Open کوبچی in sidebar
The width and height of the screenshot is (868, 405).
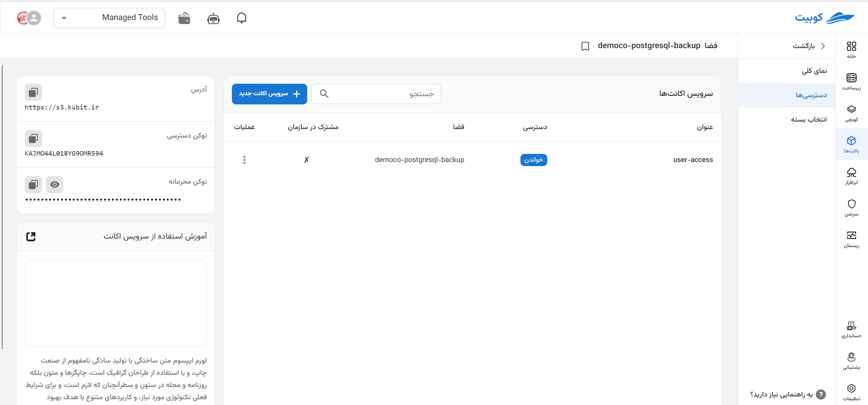[851, 113]
